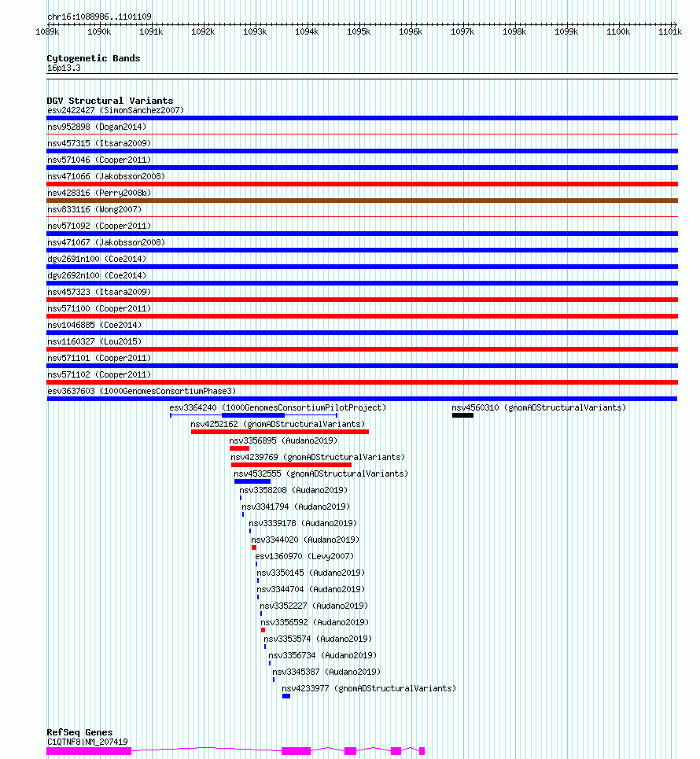Select nsv4560310 (gnomADStructuralVariants) label
The image size is (700, 759).
[539, 407]
